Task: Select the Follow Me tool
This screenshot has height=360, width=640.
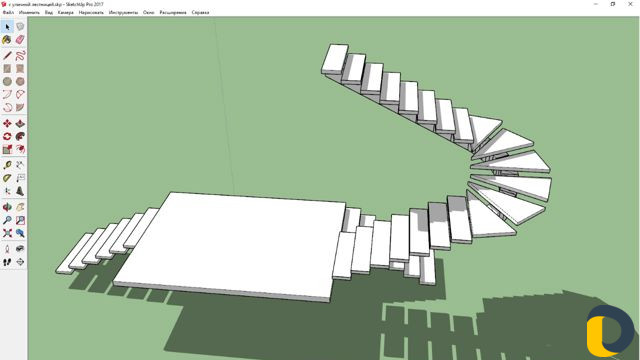Action: point(20,136)
